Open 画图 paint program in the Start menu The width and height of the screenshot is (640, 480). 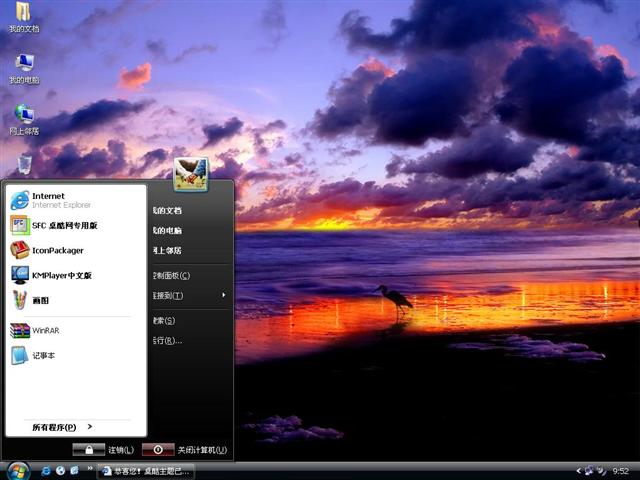76,300
